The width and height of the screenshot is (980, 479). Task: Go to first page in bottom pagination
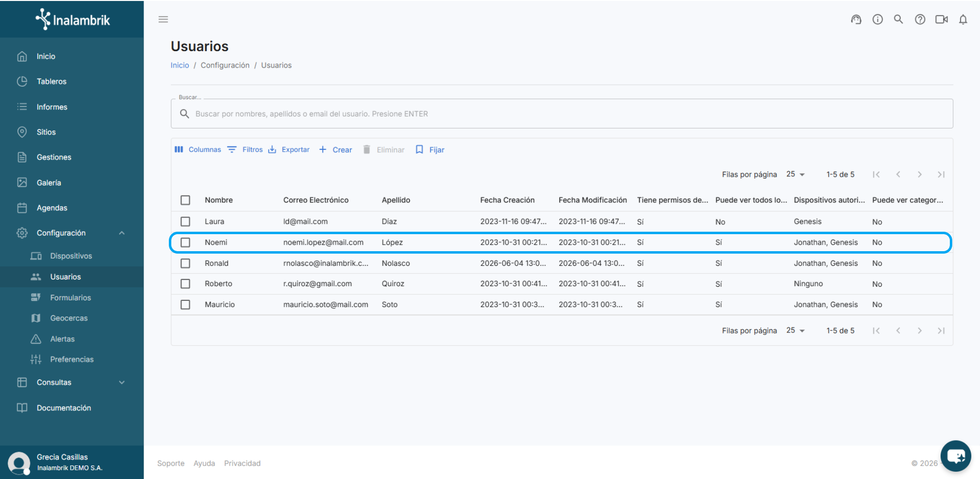click(876, 331)
